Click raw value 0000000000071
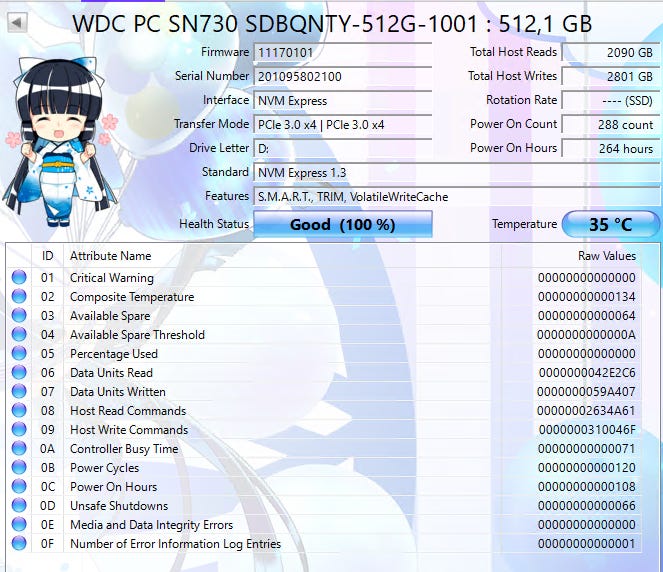This screenshot has width=663, height=572. (586, 449)
